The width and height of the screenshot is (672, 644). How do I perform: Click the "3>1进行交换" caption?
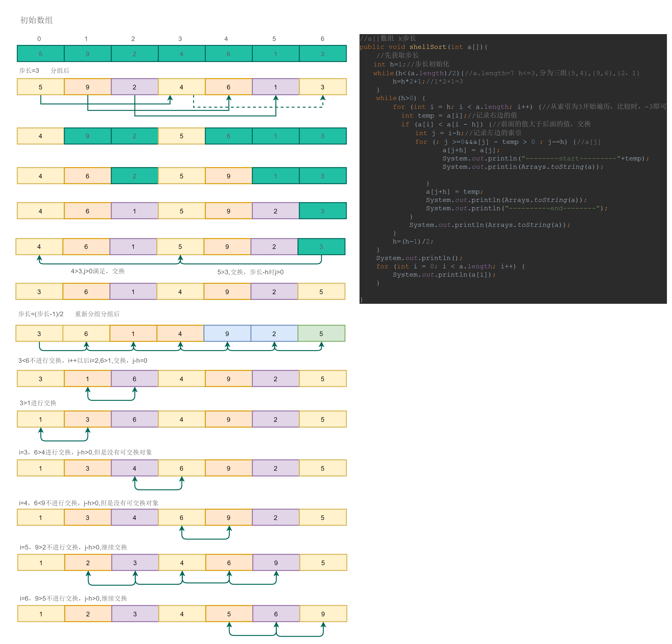[x=38, y=403]
